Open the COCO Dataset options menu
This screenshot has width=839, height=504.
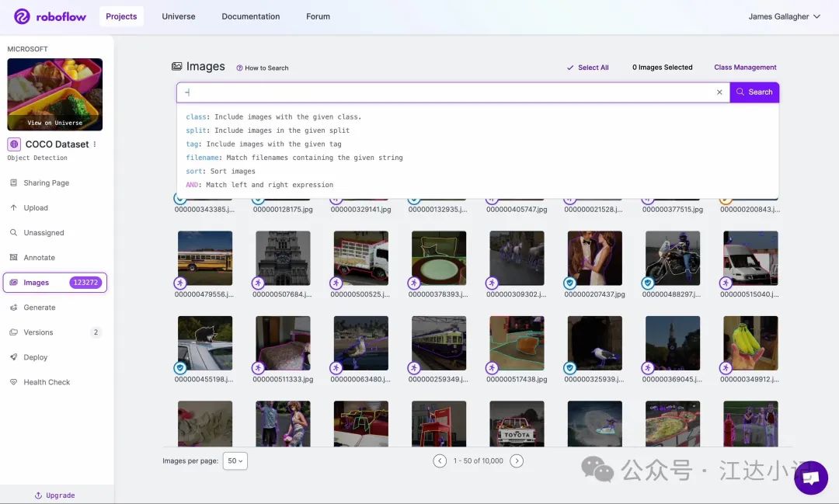tap(95, 144)
